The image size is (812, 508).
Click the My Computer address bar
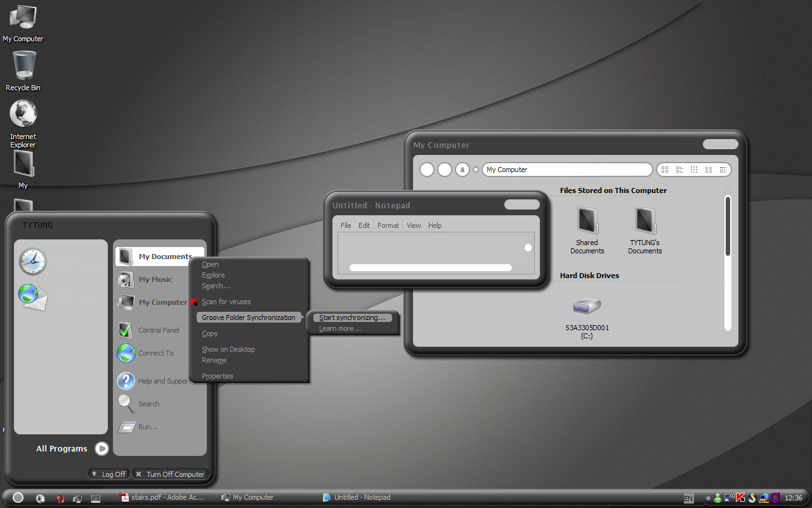click(567, 170)
